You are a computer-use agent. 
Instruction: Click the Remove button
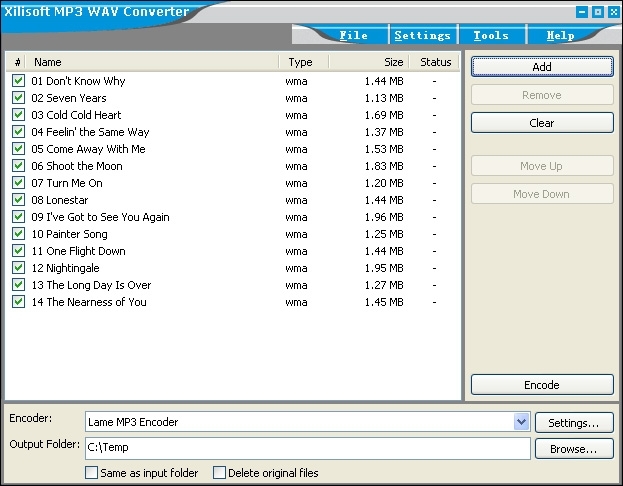[x=542, y=95]
